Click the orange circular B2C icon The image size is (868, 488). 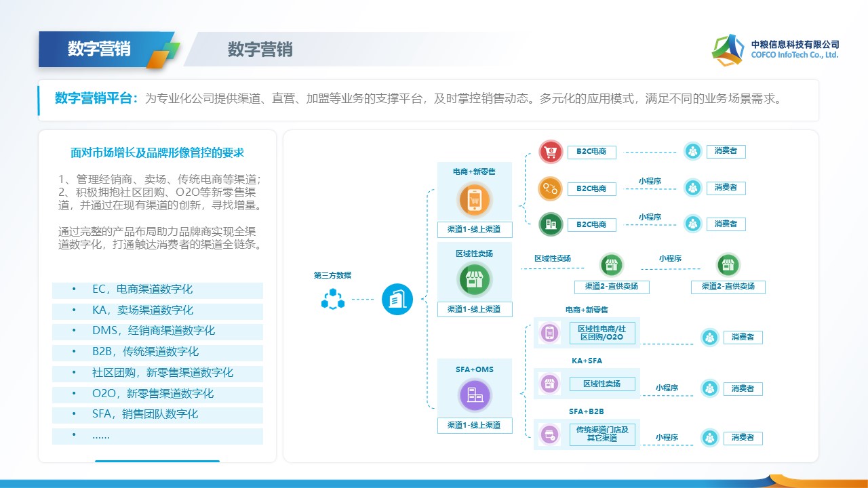(x=551, y=188)
